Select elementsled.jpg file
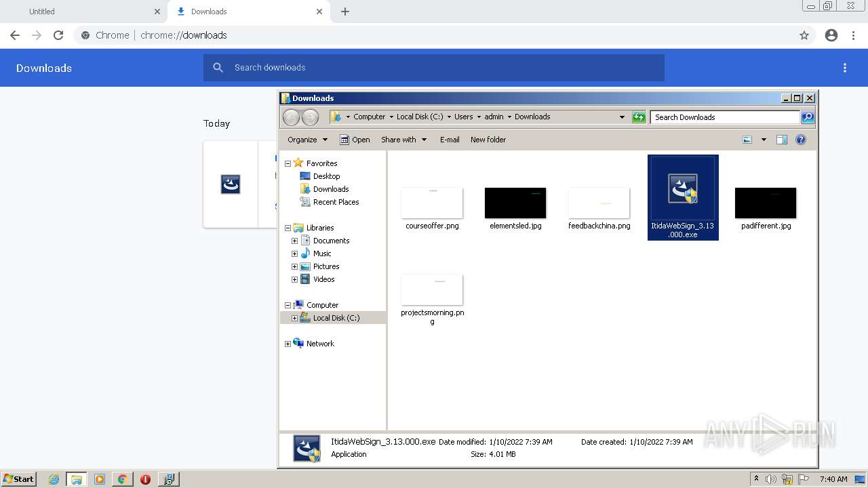868x488 pixels. pyautogui.click(x=515, y=209)
